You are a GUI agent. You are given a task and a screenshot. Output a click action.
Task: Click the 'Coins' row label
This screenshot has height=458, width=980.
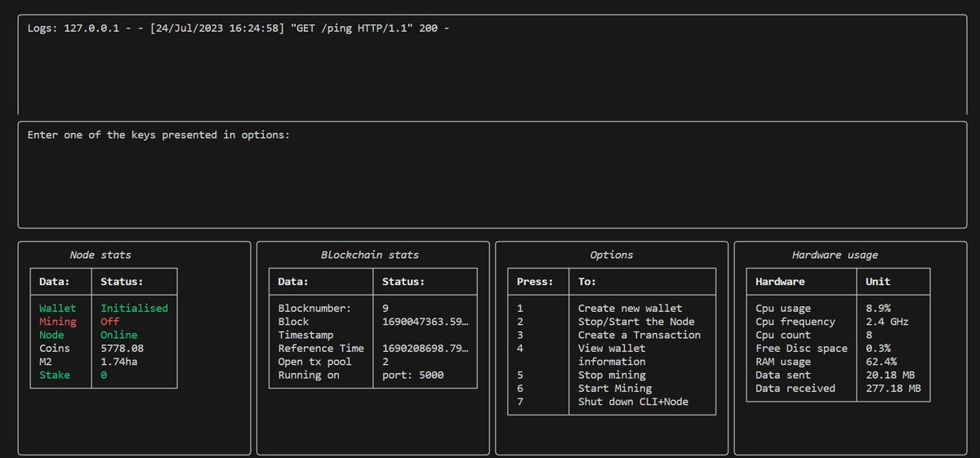coord(55,348)
